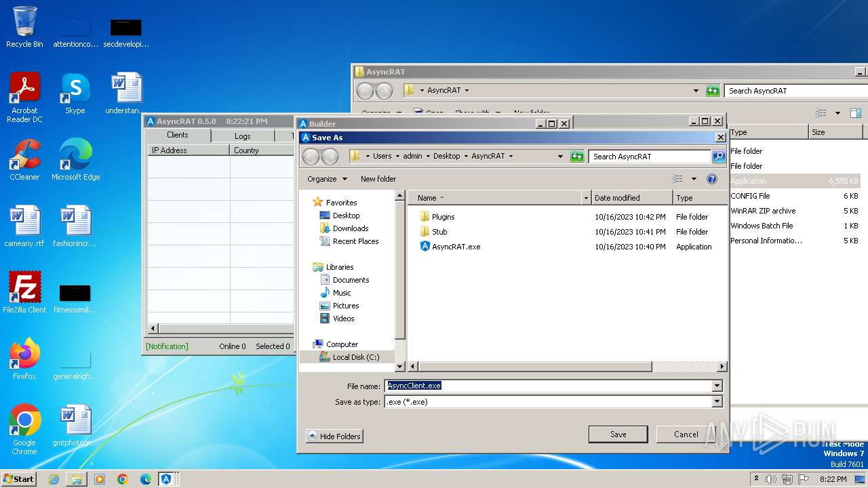This screenshot has width=868, height=488.
Task: Click the clock in system tray
Action: pyautogui.click(x=833, y=479)
